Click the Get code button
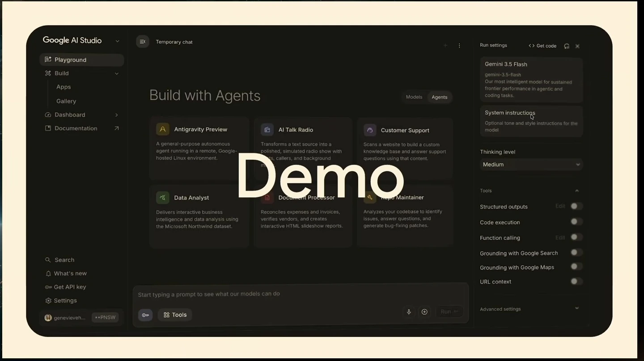The image size is (644, 361). [542, 46]
